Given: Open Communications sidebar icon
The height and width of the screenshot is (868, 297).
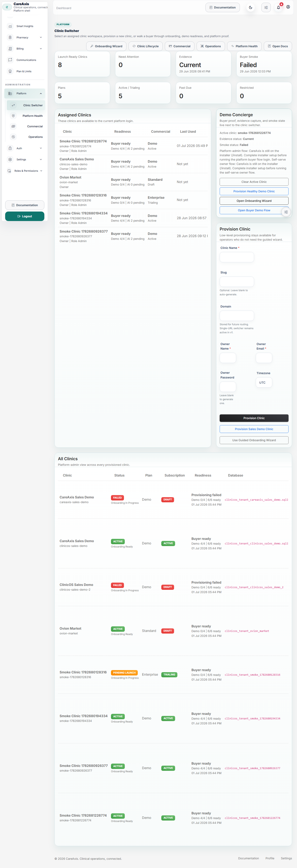Looking at the screenshot, I should tap(10, 60).
